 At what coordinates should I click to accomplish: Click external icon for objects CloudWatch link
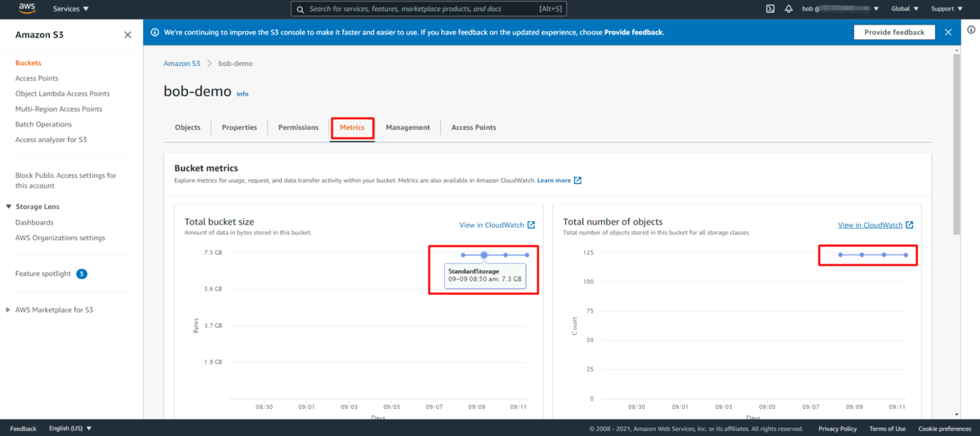[x=910, y=225]
